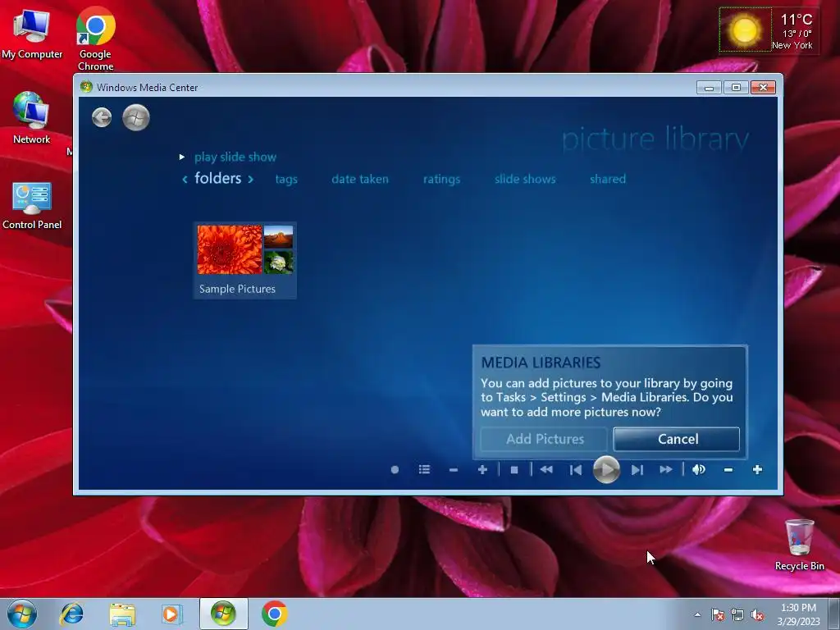
Task: Click the round Play button
Action: coord(606,470)
